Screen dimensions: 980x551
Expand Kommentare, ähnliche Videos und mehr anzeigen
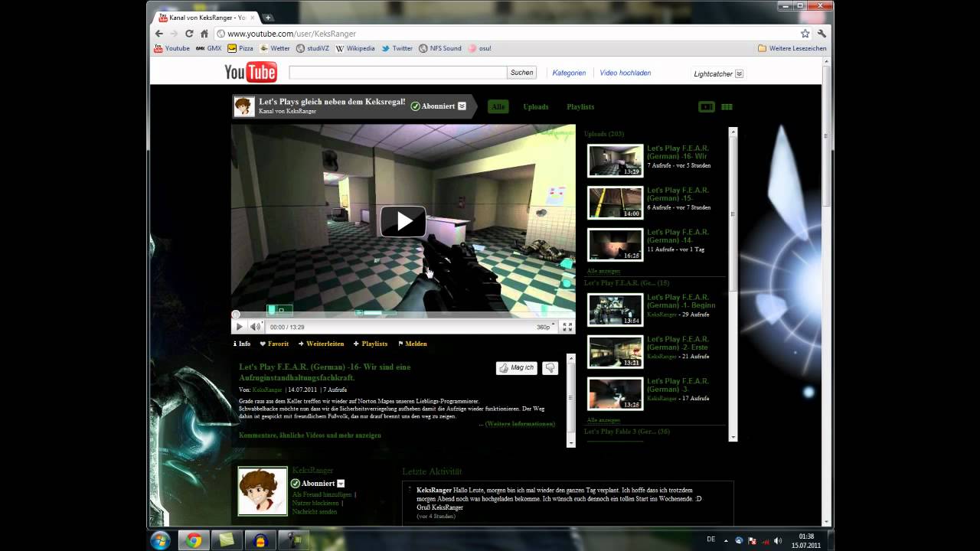point(310,435)
